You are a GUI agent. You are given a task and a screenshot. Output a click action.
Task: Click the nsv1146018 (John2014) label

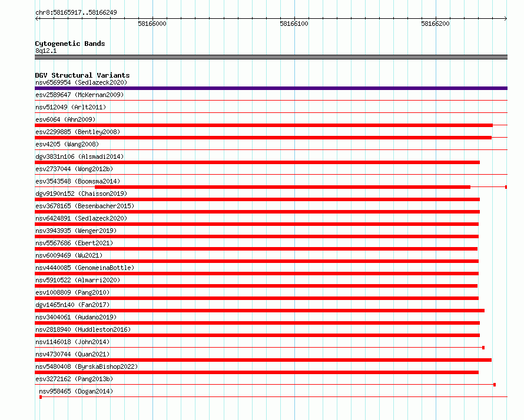(72, 342)
